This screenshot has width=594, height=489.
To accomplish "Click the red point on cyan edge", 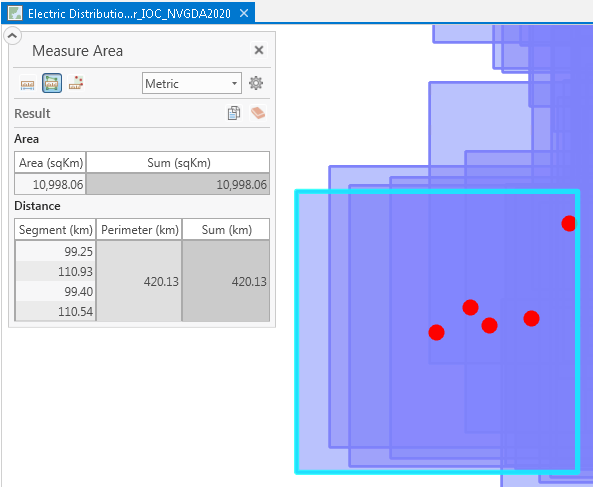I will (x=569, y=223).
